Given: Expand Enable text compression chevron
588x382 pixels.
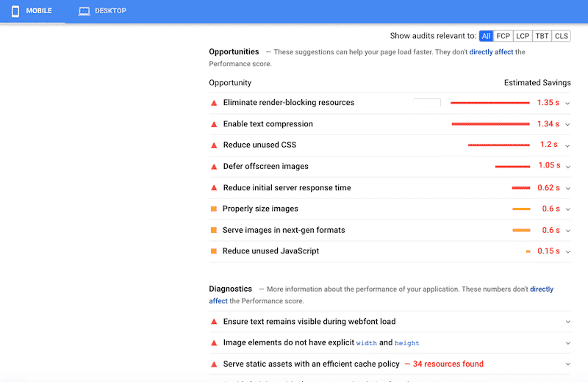Looking at the screenshot, I should point(567,124).
